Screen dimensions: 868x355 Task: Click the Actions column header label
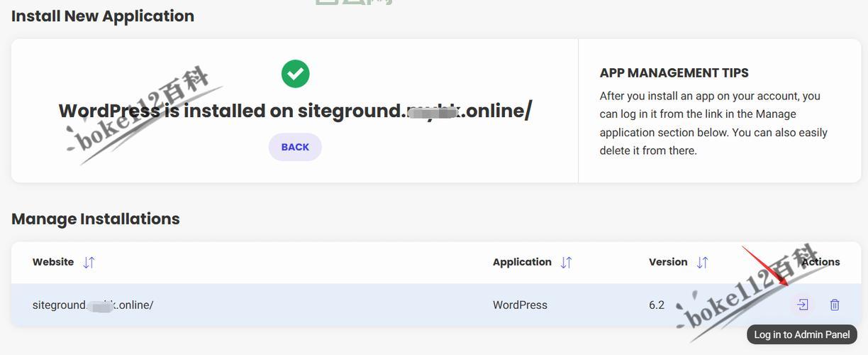821,262
